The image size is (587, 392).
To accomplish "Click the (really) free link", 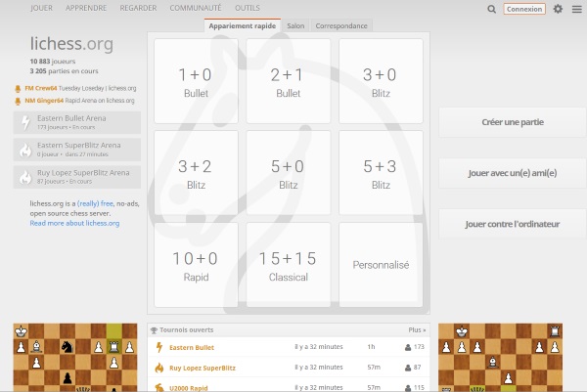I will point(95,203).
